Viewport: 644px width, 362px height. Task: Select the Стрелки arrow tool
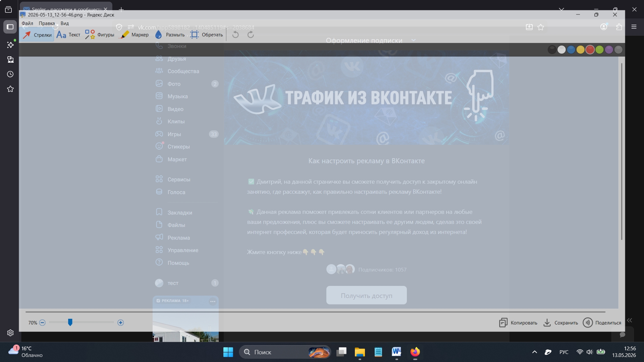coord(37,35)
